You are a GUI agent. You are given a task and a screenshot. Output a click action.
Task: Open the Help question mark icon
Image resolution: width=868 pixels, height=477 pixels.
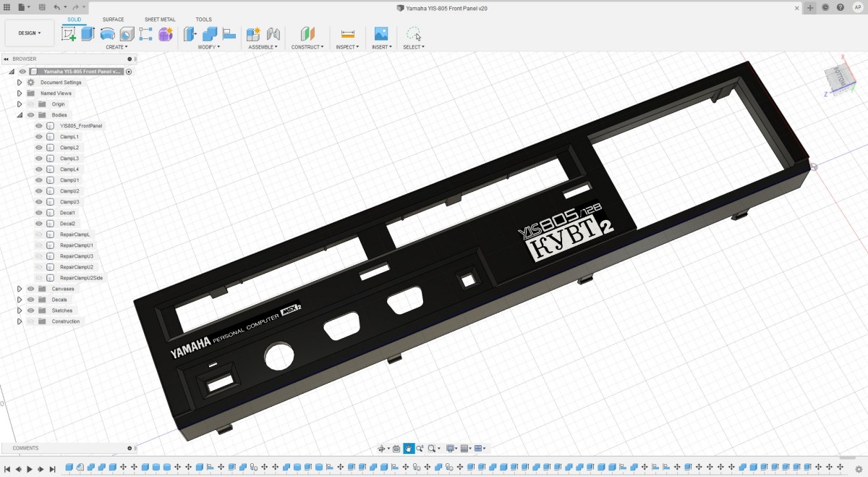click(841, 7)
